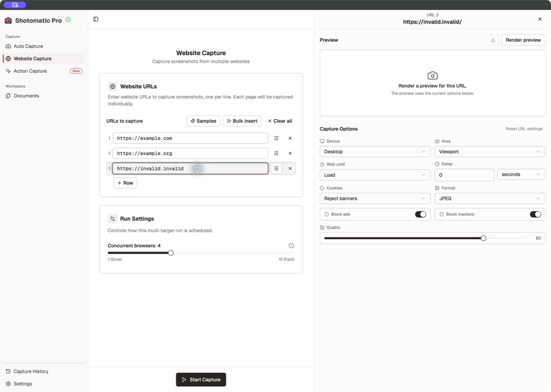Click the Samples button
Screen dimensions: 551x392
(x=203, y=121)
